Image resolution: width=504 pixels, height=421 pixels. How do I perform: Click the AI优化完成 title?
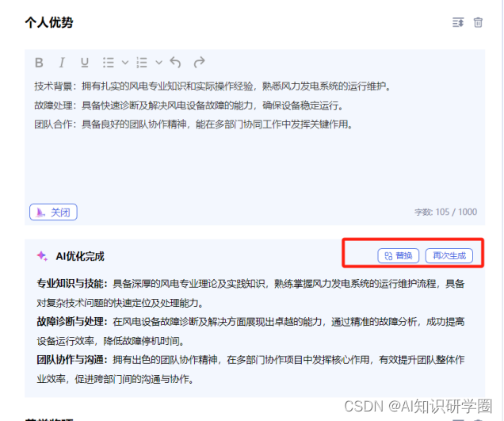click(80, 256)
